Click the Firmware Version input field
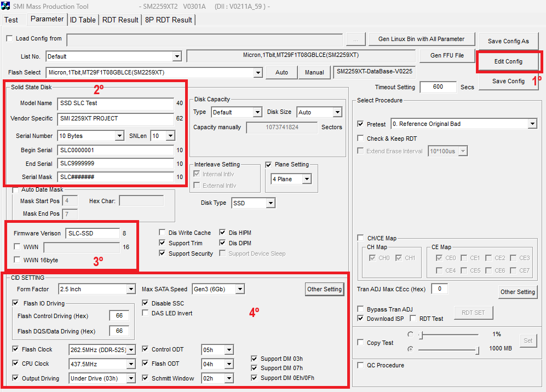 [x=93, y=233]
